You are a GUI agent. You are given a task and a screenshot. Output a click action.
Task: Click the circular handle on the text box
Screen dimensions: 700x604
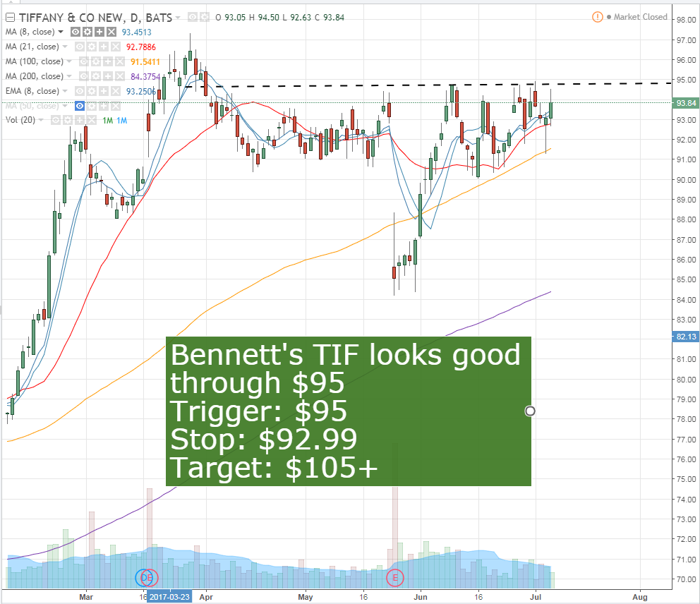tap(530, 411)
